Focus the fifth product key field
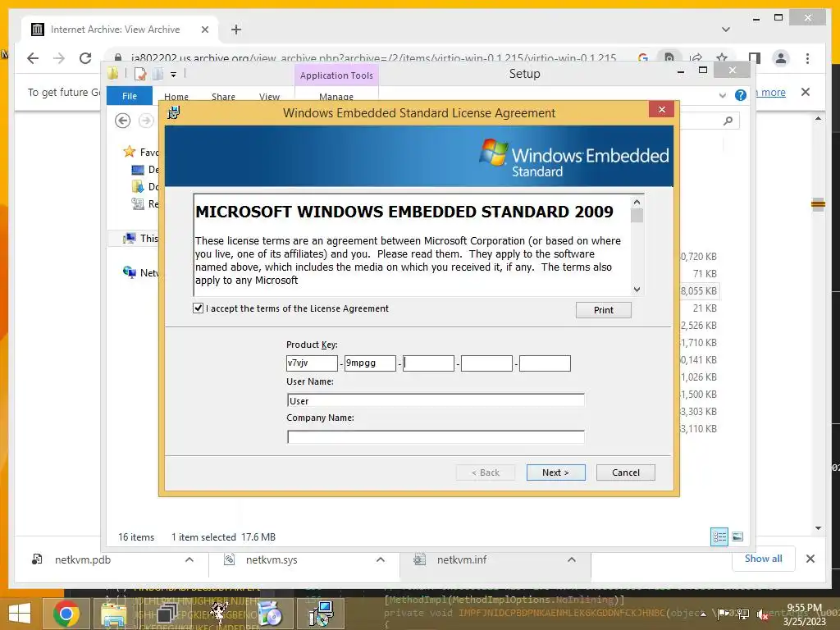The height and width of the screenshot is (630, 840). [545, 363]
